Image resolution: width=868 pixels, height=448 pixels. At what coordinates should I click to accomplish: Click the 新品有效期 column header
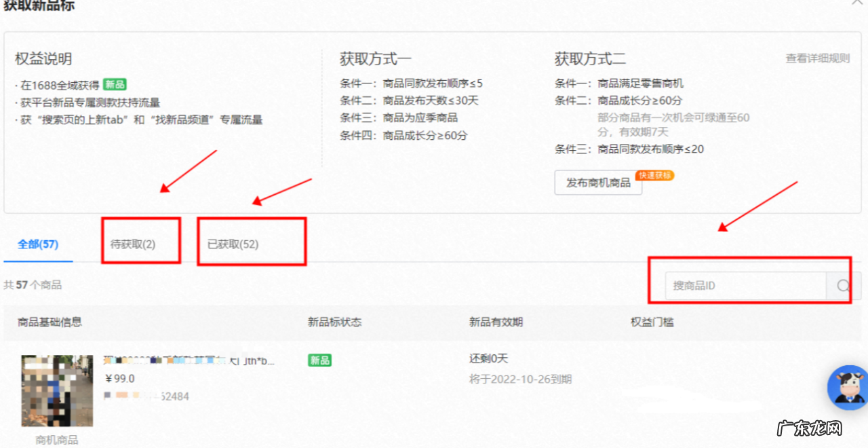click(496, 322)
